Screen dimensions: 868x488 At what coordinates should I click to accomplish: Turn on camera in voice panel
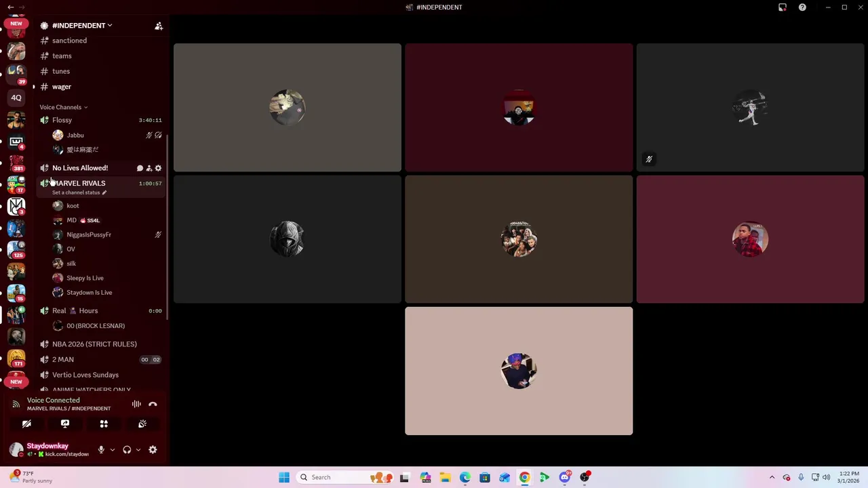pyautogui.click(x=26, y=424)
